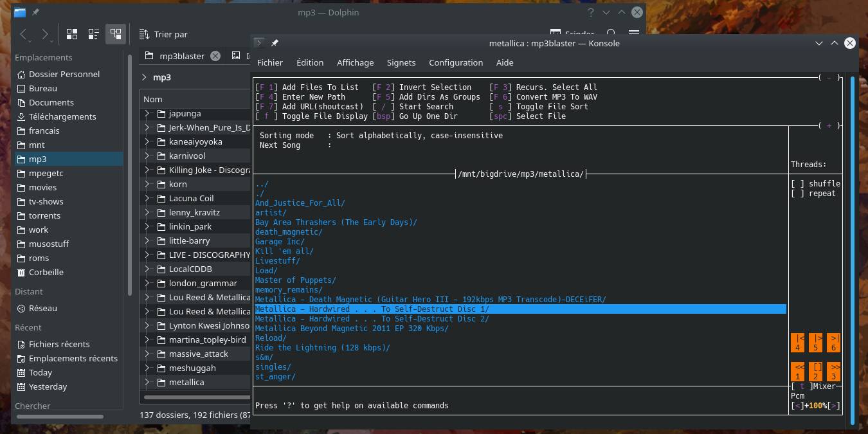Open Téléchargements in the places sidebar
This screenshot has width=868, height=434.
pyautogui.click(x=62, y=116)
